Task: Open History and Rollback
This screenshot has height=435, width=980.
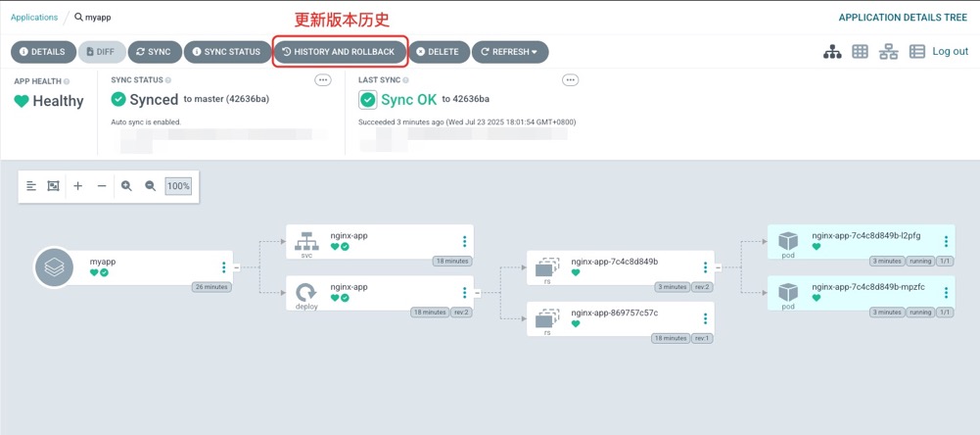Action: (339, 52)
